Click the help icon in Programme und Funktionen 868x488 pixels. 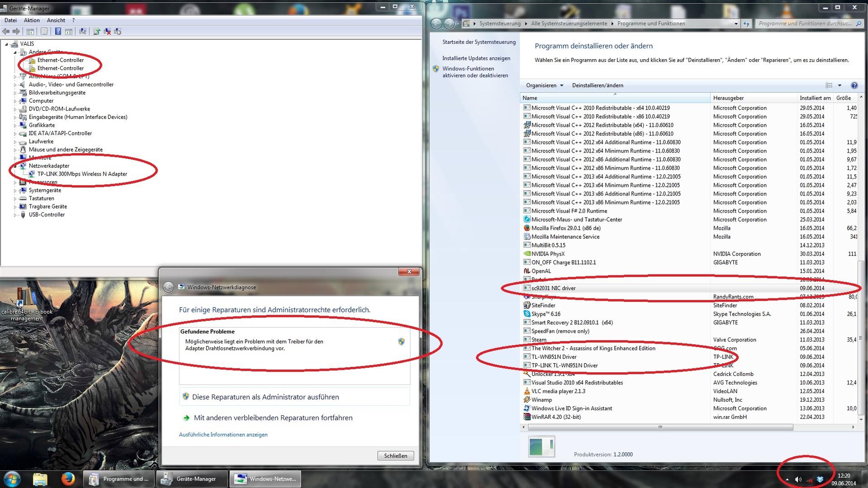tap(854, 85)
